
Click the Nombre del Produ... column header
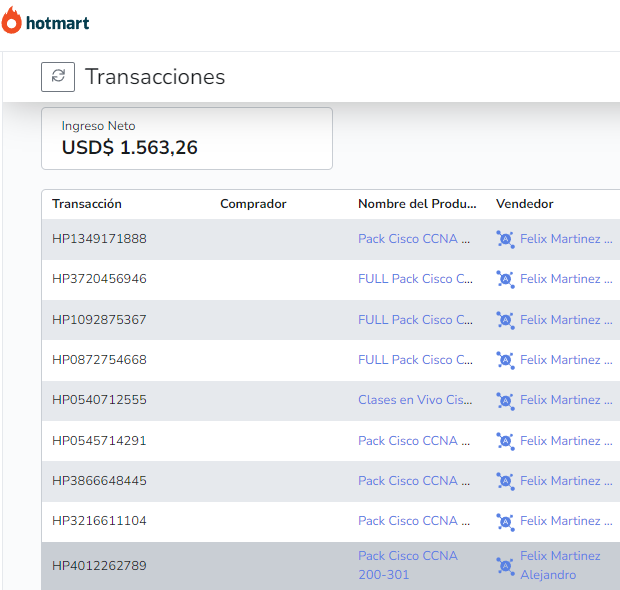click(x=417, y=204)
